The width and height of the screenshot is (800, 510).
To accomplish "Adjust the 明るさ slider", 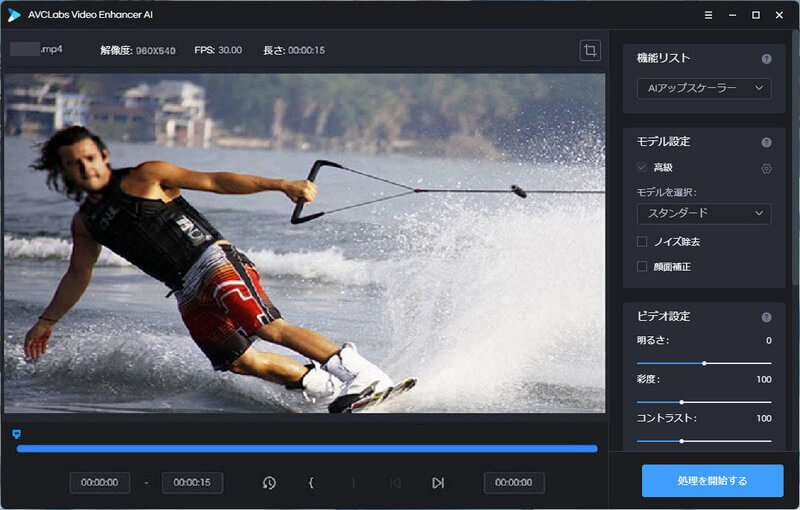I will 704,363.
